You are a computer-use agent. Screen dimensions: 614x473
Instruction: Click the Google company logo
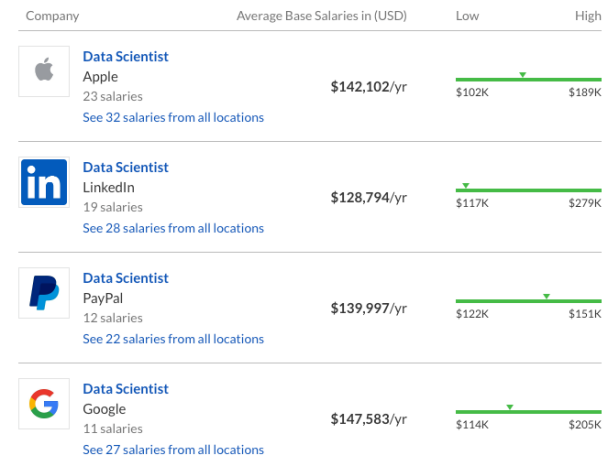[44, 404]
